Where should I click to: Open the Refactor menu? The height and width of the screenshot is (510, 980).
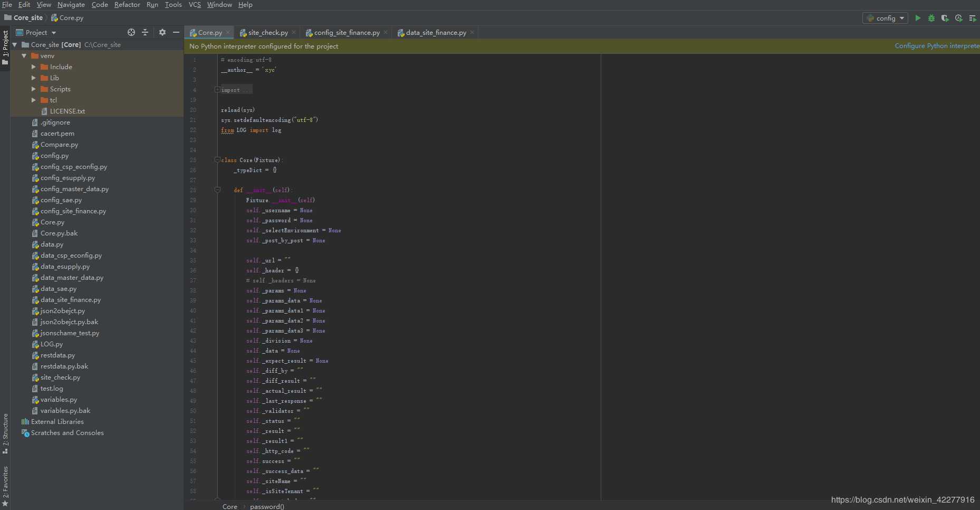[x=127, y=5]
